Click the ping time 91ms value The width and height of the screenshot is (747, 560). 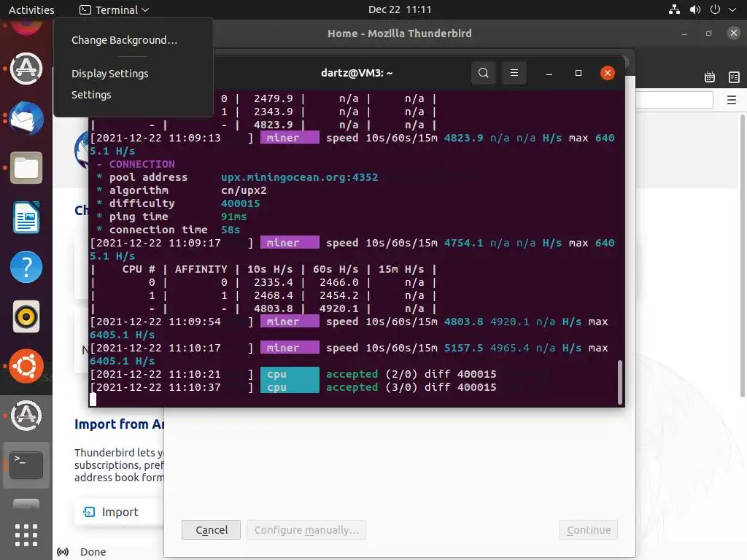pyautogui.click(x=233, y=217)
